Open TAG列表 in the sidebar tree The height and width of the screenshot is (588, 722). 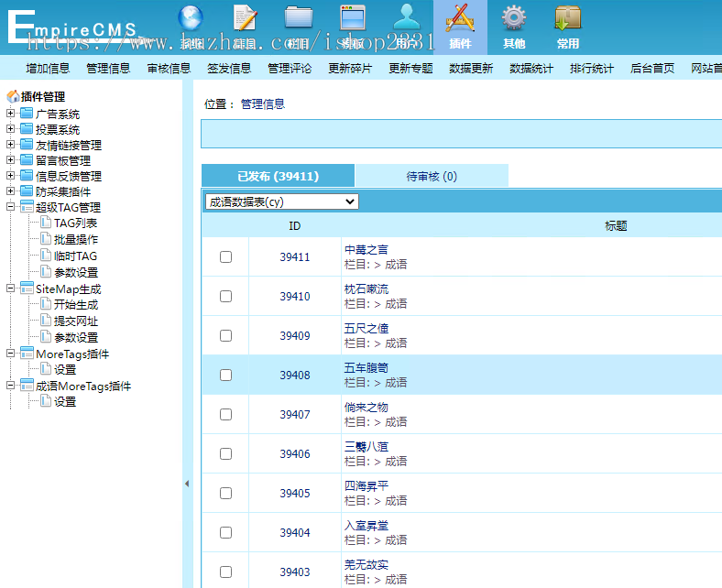click(75, 223)
